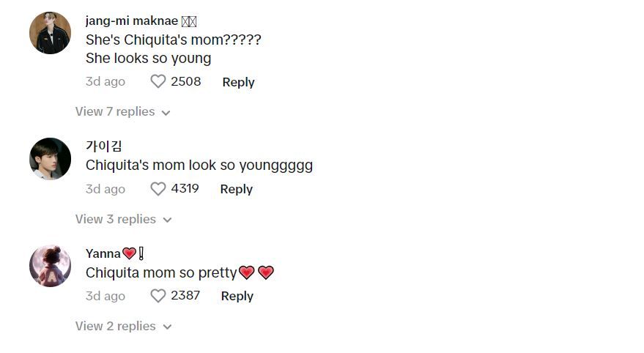Reply to 가이김's comment
The image size is (644, 353).
[236, 189]
